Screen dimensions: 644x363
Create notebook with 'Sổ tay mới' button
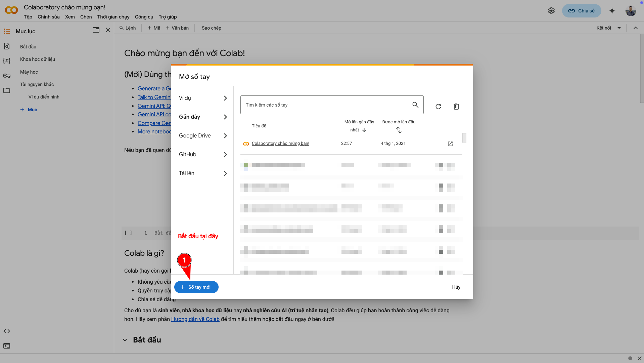click(196, 287)
